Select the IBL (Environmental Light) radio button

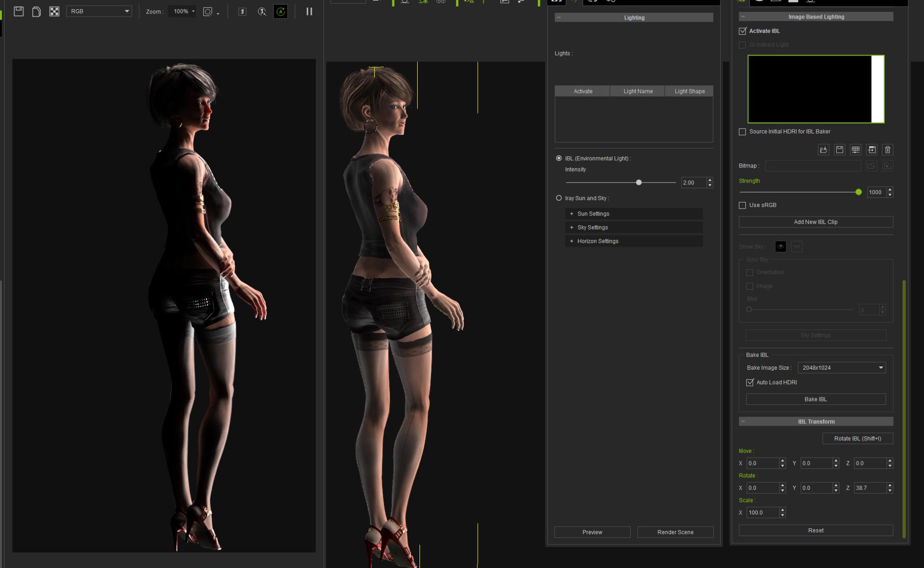coord(559,158)
